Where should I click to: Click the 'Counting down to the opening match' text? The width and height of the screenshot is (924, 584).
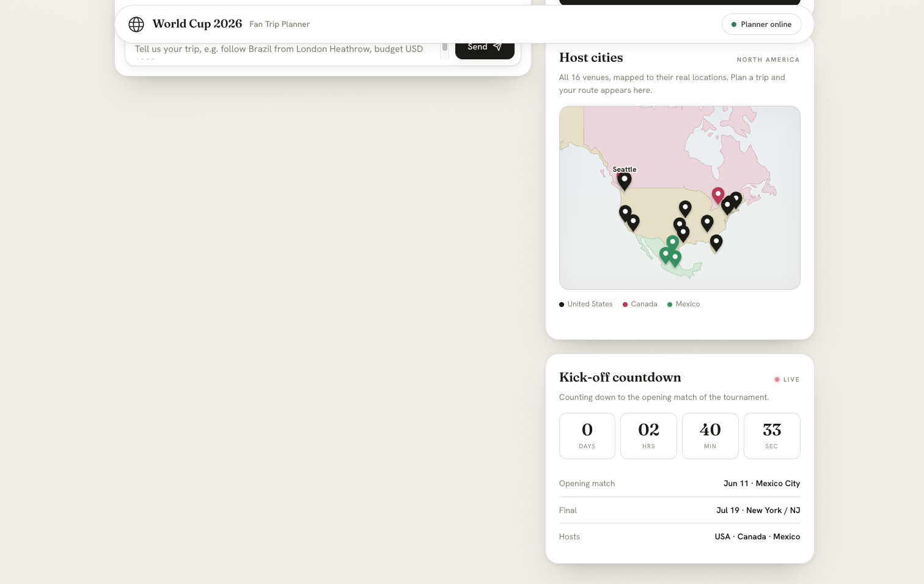coord(664,397)
